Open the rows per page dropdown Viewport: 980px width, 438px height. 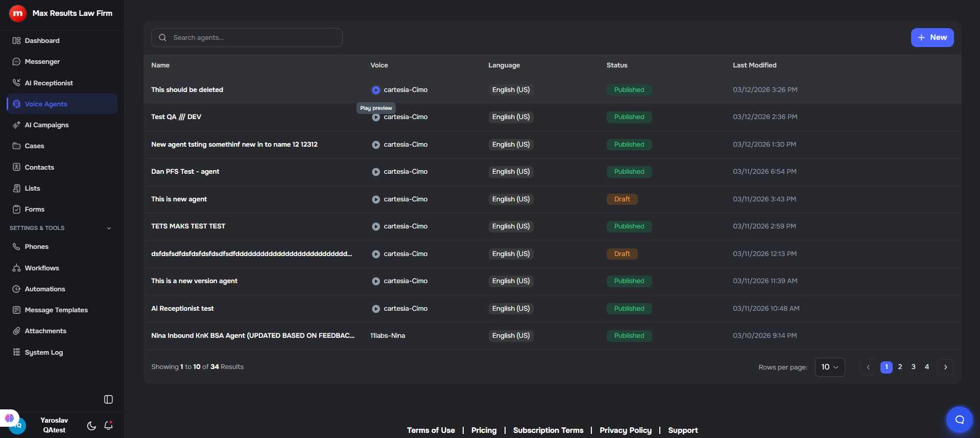[829, 367]
